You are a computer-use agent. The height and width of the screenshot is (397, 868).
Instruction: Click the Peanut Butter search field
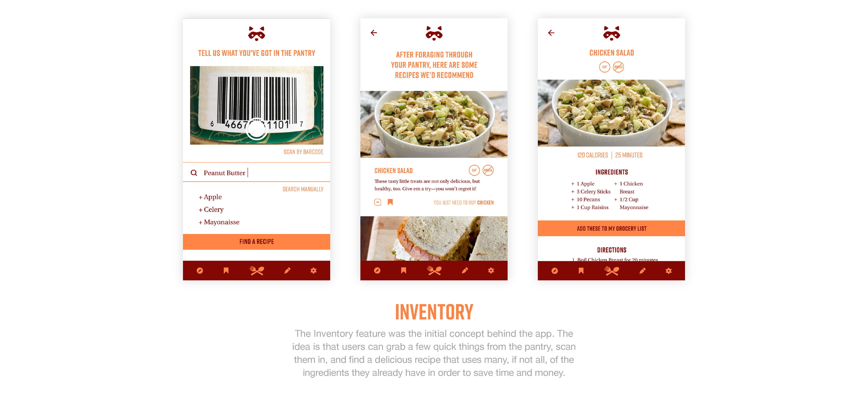click(x=256, y=173)
